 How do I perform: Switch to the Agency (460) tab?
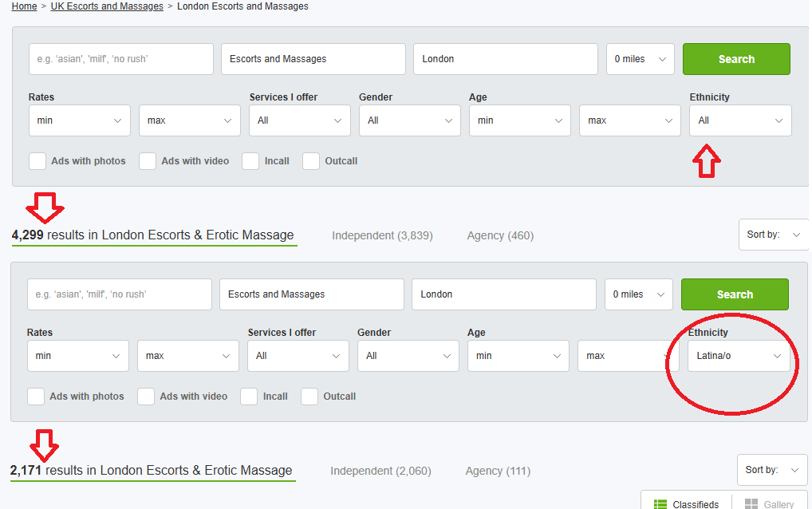pyautogui.click(x=500, y=235)
